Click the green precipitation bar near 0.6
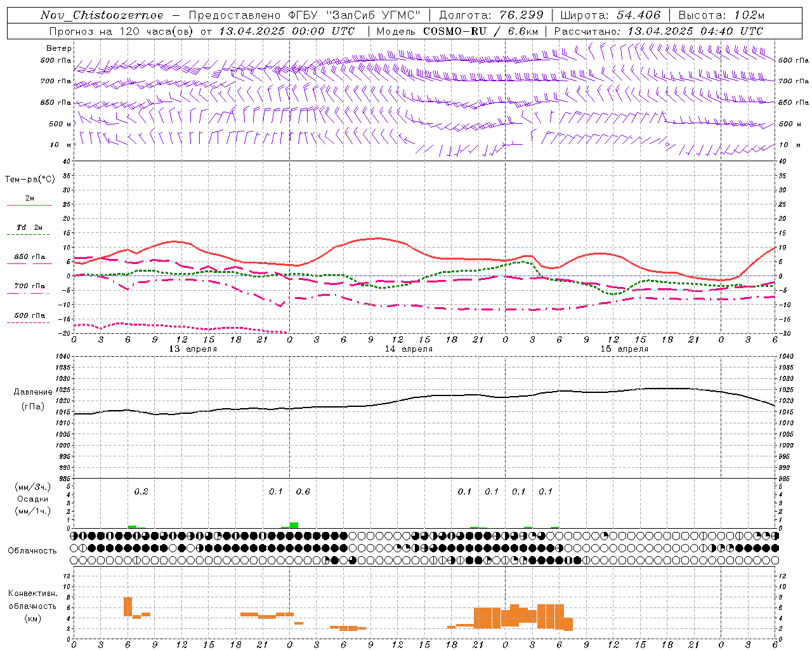 pos(294,525)
